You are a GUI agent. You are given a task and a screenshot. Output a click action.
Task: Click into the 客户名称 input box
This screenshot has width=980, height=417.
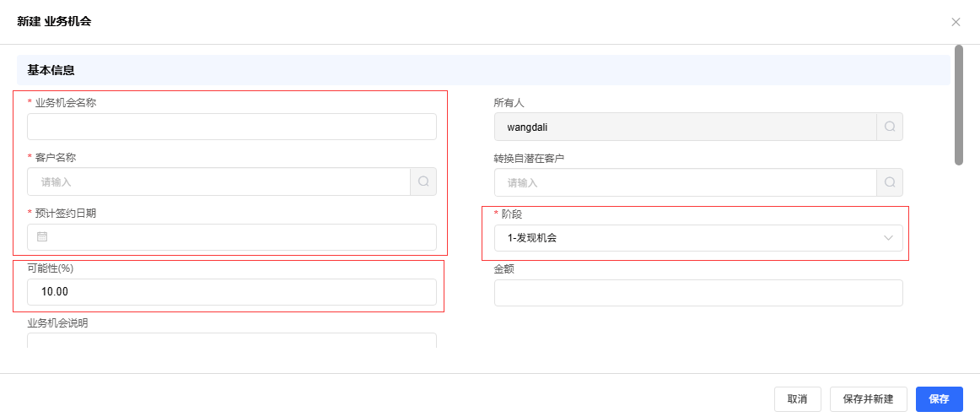pos(219,181)
